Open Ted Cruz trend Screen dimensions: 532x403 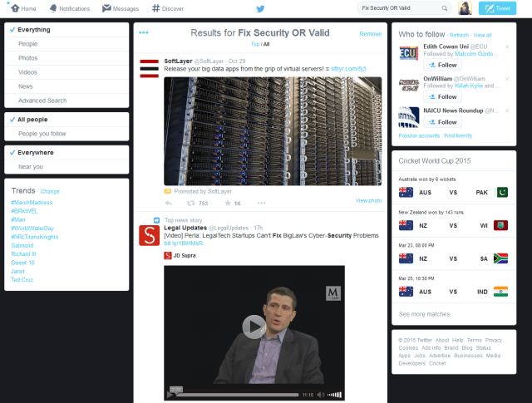[x=22, y=280]
